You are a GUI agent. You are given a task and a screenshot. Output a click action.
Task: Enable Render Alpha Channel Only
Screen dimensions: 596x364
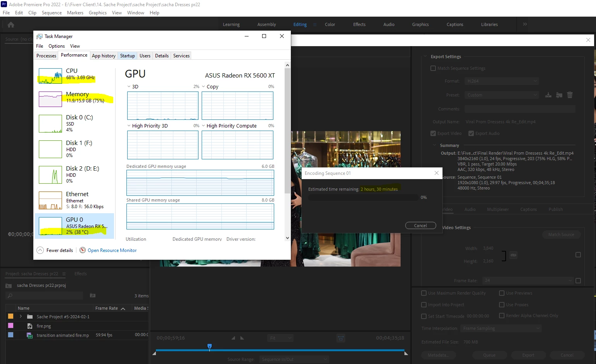[502, 316]
